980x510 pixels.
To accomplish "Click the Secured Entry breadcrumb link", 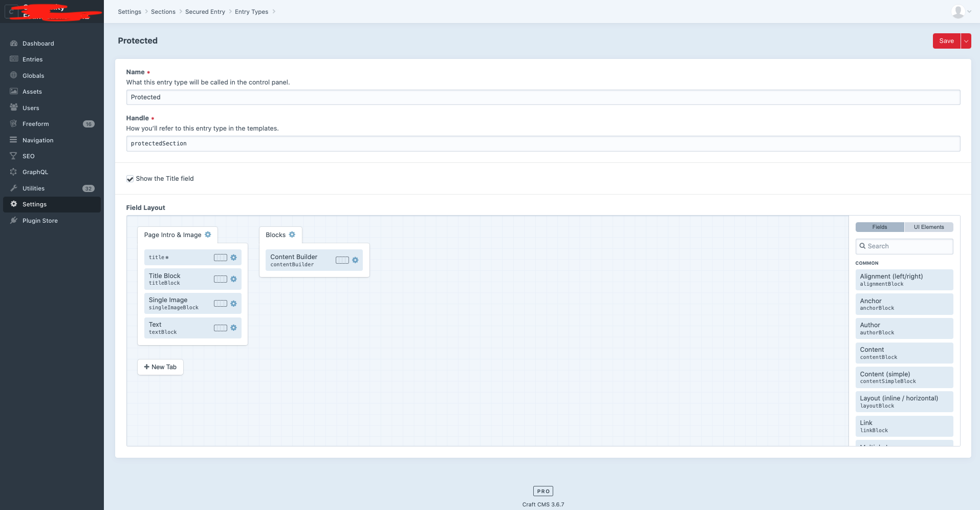I will pyautogui.click(x=205, y=12).
